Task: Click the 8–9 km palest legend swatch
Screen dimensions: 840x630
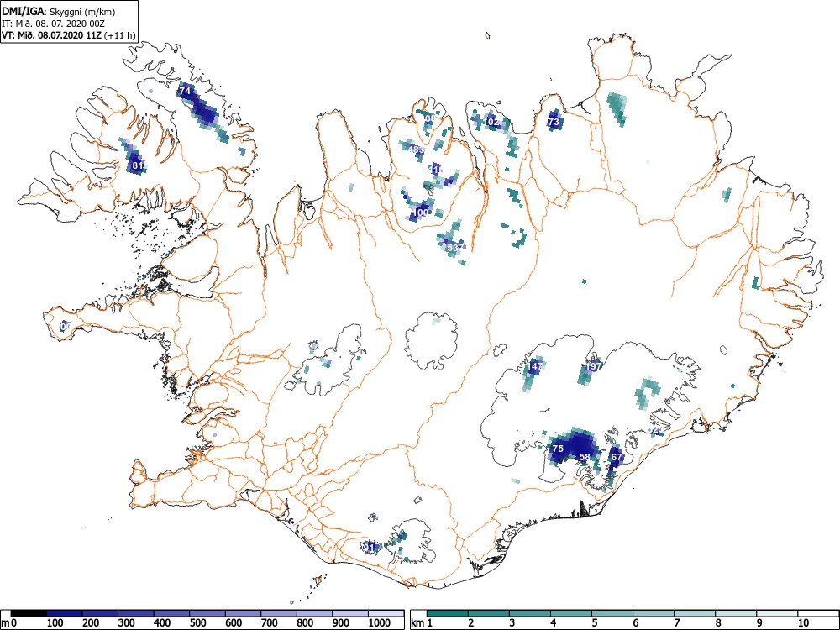Action: click(736, 613)
